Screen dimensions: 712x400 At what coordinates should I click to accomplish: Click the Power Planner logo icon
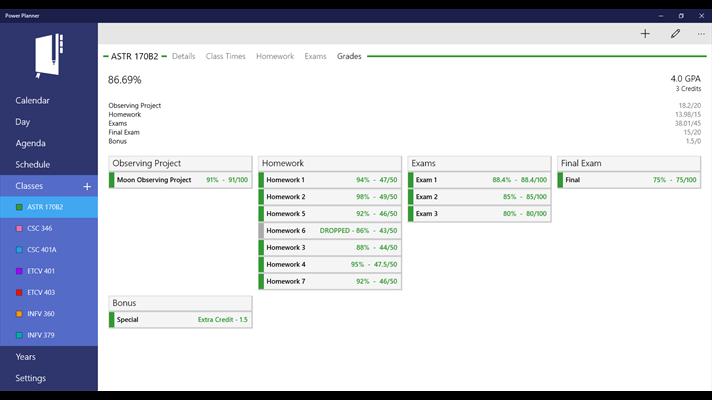pyautogui.click(x=48, y=56)
